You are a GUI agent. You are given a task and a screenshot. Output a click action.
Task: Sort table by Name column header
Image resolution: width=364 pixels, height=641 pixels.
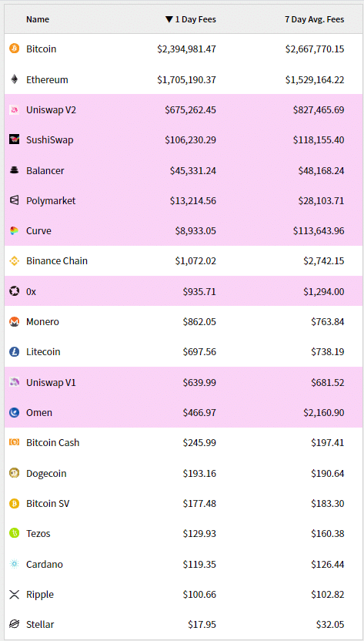click(38, 19)
